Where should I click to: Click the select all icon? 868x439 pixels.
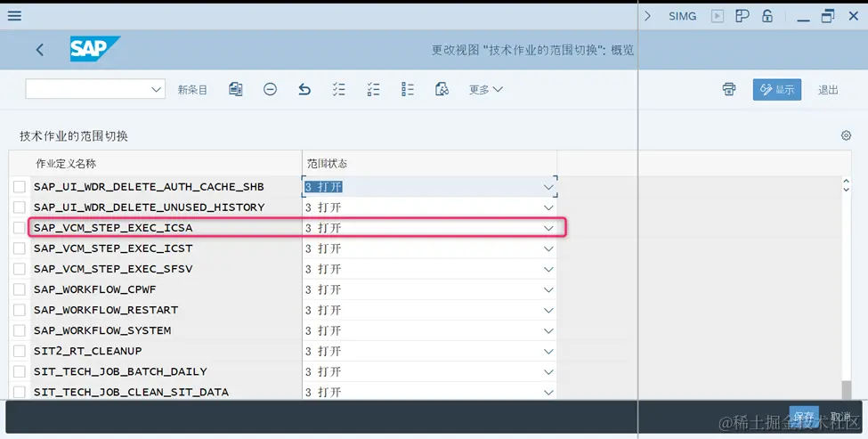(x=339, y=89)
